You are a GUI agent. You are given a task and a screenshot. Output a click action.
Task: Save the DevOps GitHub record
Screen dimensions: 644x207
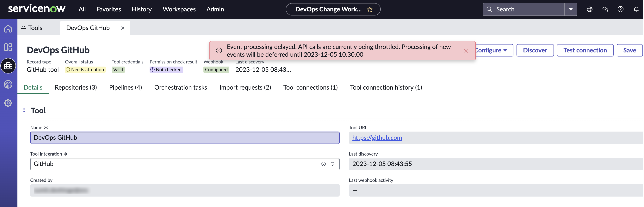pyautogui.click(x=629, y=50)
